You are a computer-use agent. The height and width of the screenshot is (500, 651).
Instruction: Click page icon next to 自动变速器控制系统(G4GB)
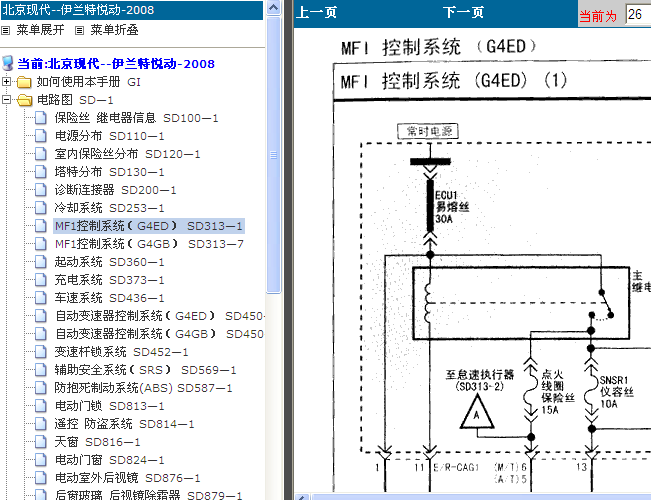[41, 334]
